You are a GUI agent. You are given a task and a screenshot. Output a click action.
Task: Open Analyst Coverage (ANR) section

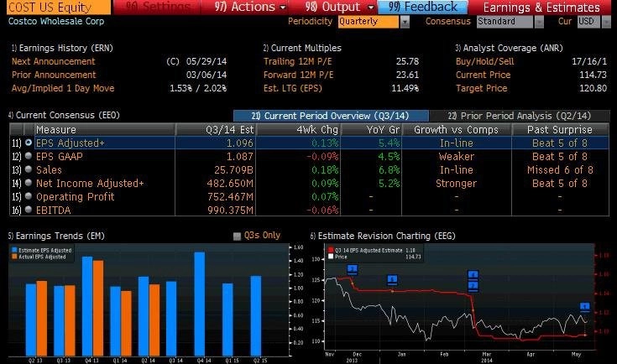coord(509,48)
